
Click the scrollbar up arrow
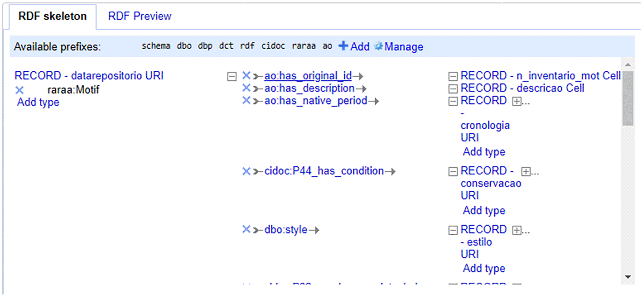(x=628, y=64)
